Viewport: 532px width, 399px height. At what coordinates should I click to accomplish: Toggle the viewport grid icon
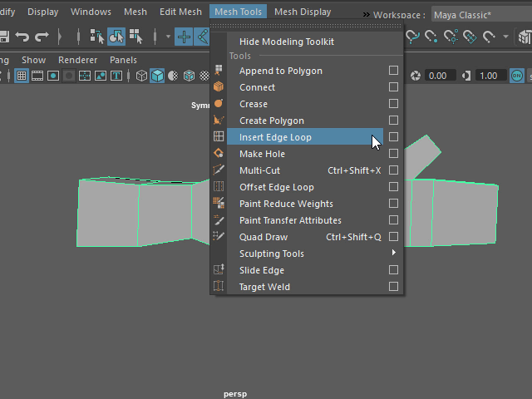(x=22, y=76)
